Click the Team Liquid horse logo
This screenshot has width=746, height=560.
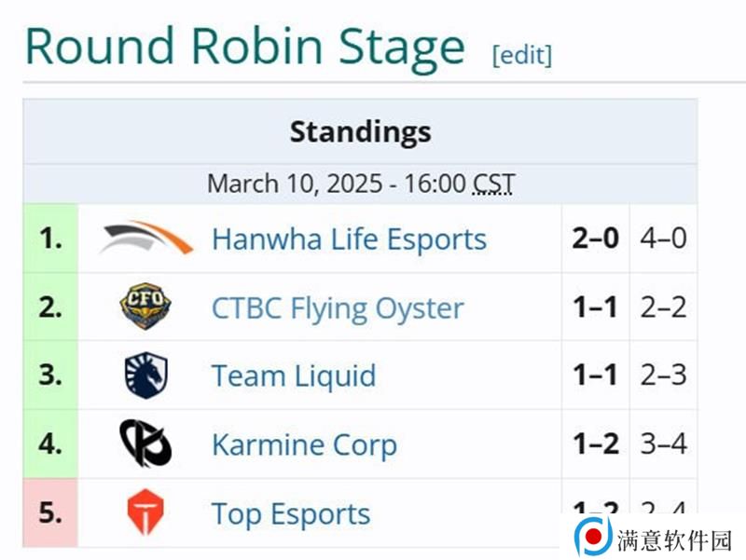(x=145, y=376)
